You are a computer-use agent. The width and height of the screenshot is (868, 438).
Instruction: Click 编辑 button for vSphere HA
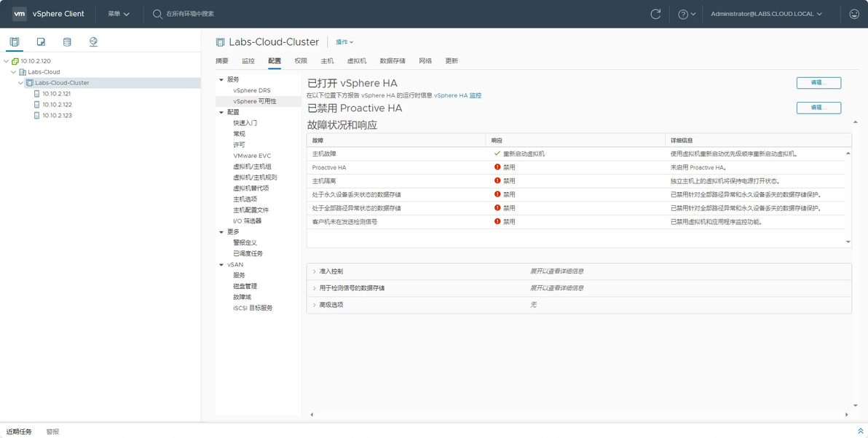tap(818, 83)
